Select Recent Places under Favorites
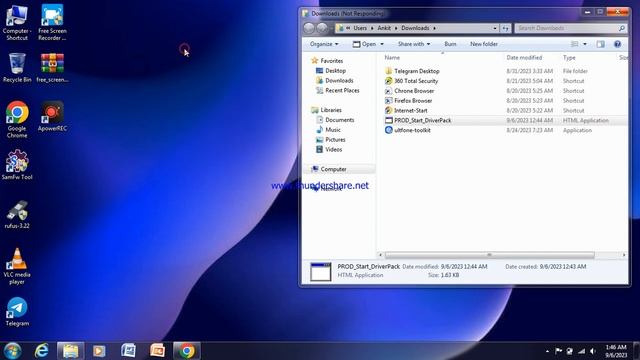This screenshot has height=360, width=640. pyautogui.click(x=338, y=91)
